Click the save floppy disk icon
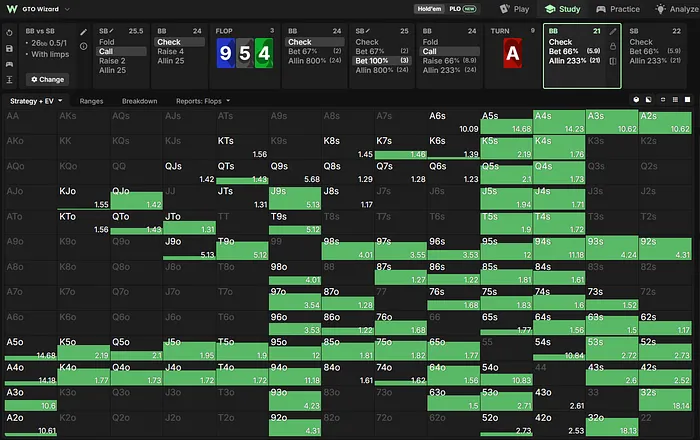 [9, 49]
